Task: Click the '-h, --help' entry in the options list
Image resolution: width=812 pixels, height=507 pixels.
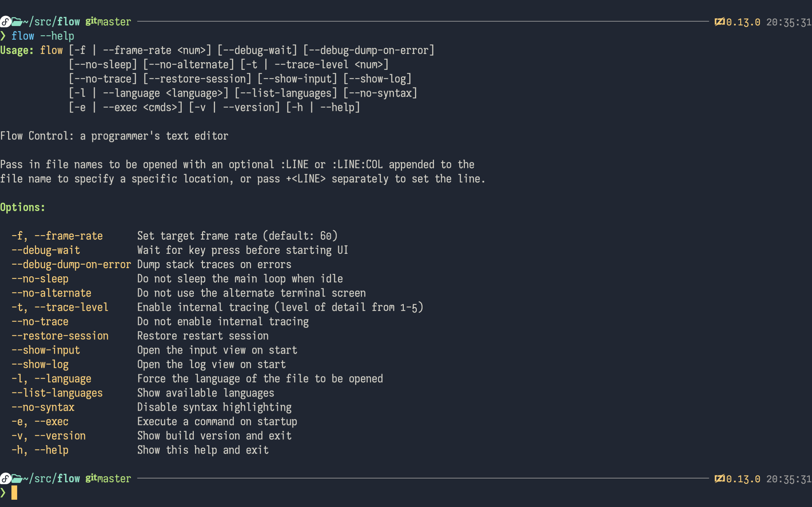Action: (x=40, y=450)
